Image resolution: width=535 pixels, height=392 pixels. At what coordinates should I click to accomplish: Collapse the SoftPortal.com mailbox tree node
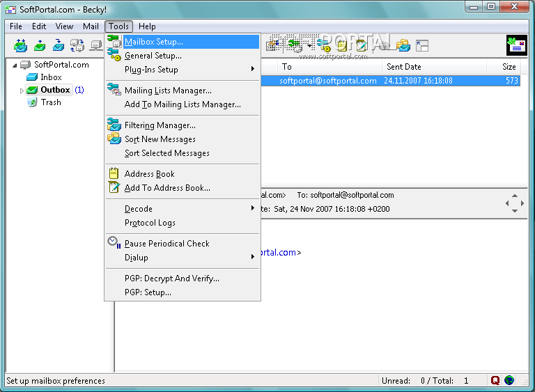[x=15, y=65]
